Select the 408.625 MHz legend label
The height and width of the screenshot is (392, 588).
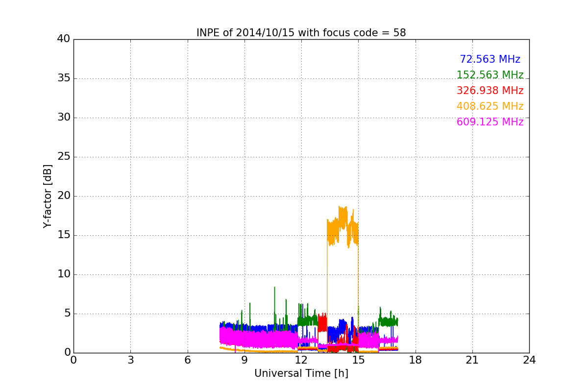[x=490, y=106]
